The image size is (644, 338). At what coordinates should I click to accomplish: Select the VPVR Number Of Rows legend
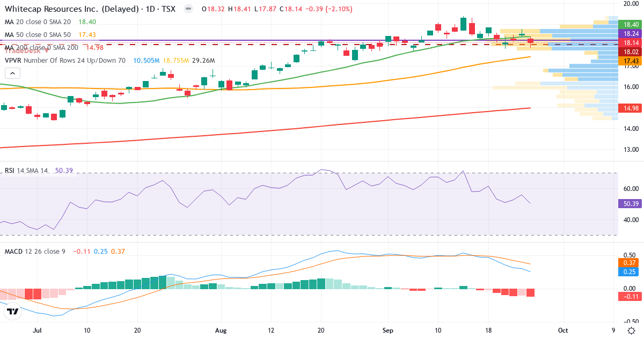(65, 61)
